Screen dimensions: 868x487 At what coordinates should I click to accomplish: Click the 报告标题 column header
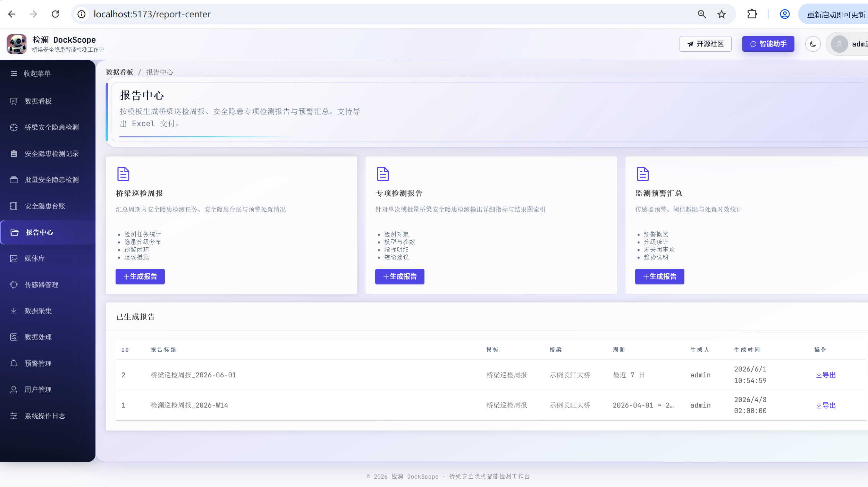[x=163, y=350]
